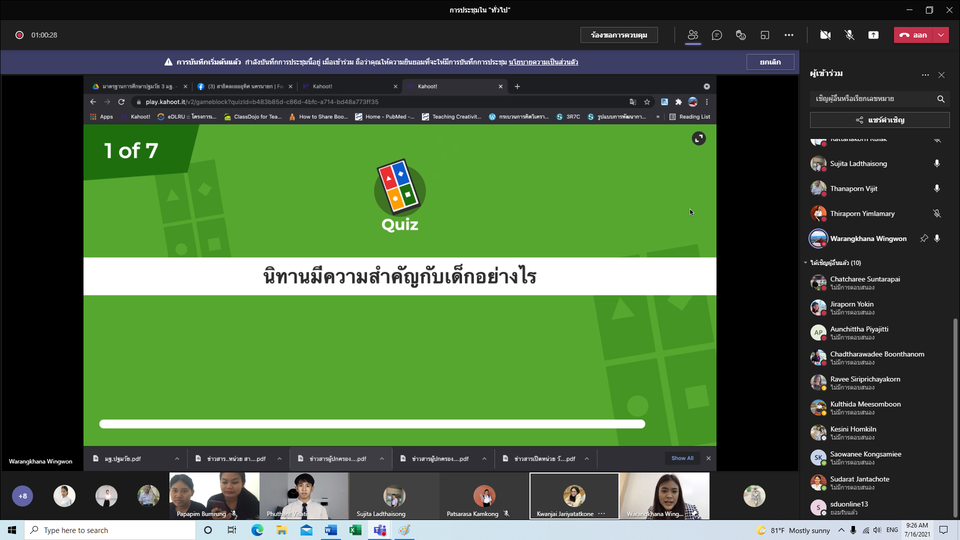
Task: Select Papapim Bumrung's video thumbnail
Action: click(x=214, y=495)
